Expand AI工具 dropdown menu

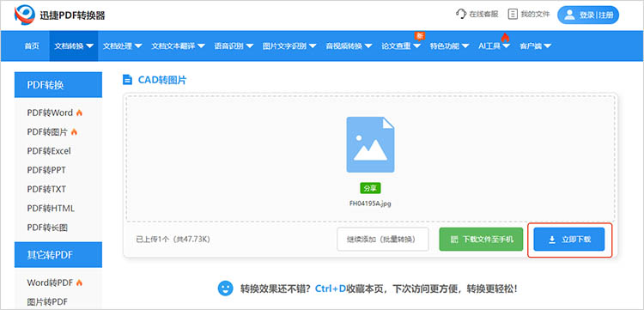click(x=494, y=46)
